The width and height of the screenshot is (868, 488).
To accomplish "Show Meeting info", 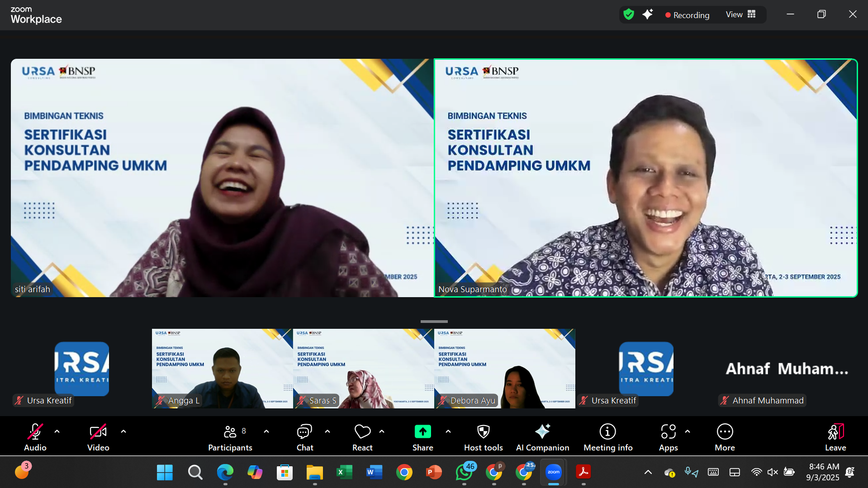I will point(607,437).
